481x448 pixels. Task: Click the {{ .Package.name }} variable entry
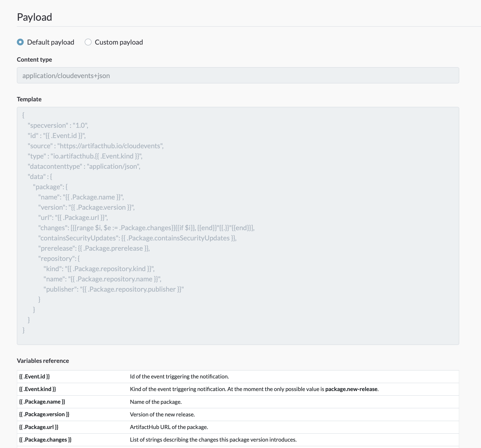42,401
